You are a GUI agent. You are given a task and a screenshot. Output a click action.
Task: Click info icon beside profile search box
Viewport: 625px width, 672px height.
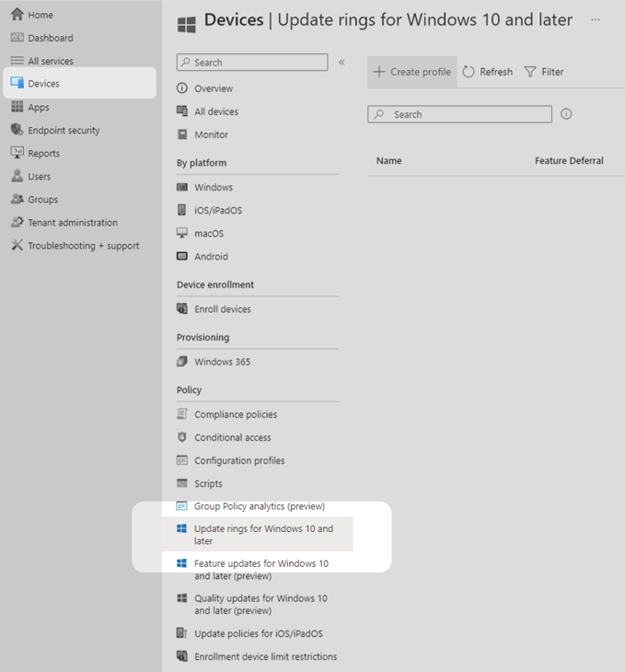(566, 114)
